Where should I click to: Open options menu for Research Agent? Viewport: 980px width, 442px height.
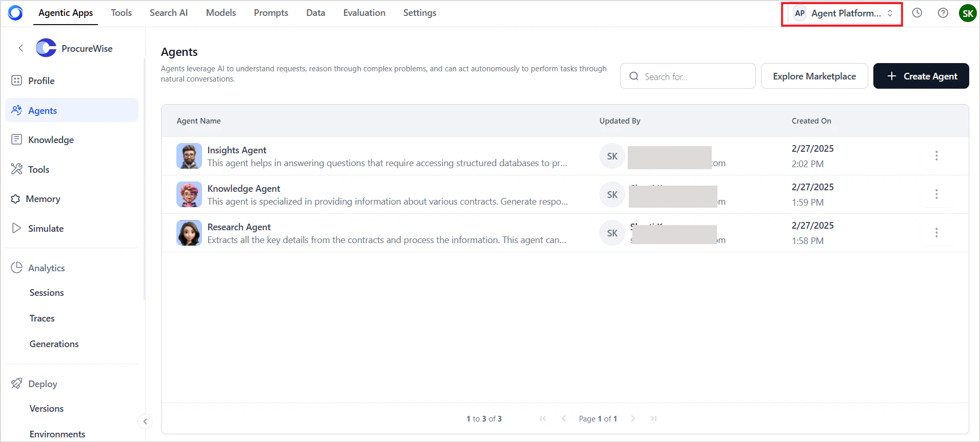(936, 233)
